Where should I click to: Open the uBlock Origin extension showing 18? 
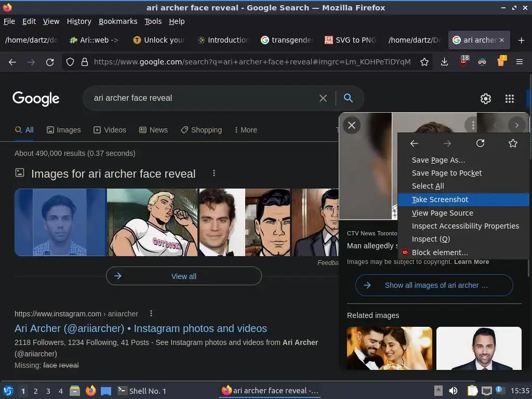(x=464, y=61)
